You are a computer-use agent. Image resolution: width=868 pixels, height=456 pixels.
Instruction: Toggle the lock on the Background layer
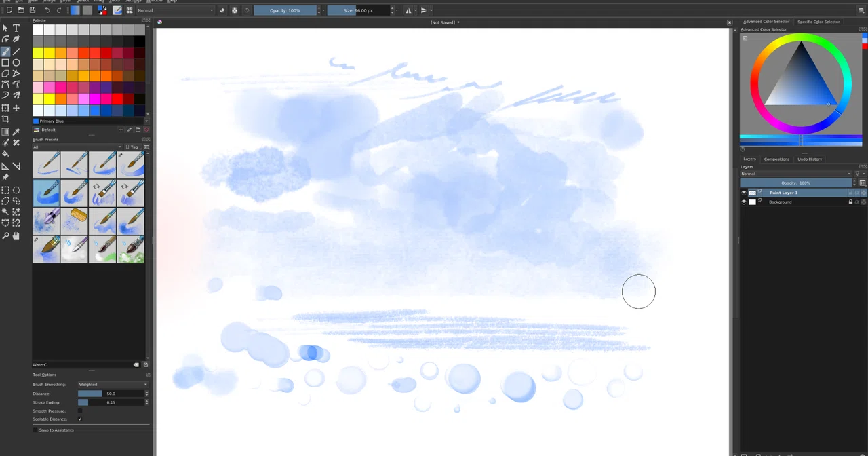[850, 202]
